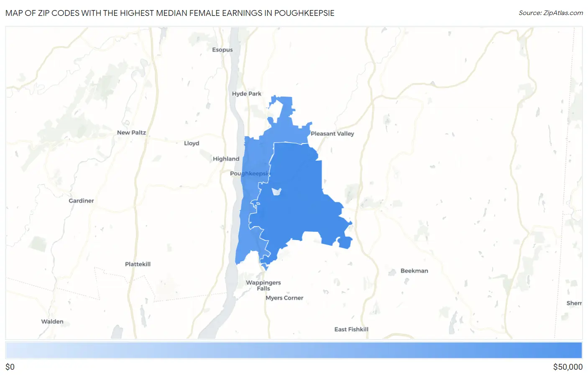Click the Poughkeepsie map label
The width and height of the screenshot is (588, 376).
pyautogui.click(x=251, y=174)
